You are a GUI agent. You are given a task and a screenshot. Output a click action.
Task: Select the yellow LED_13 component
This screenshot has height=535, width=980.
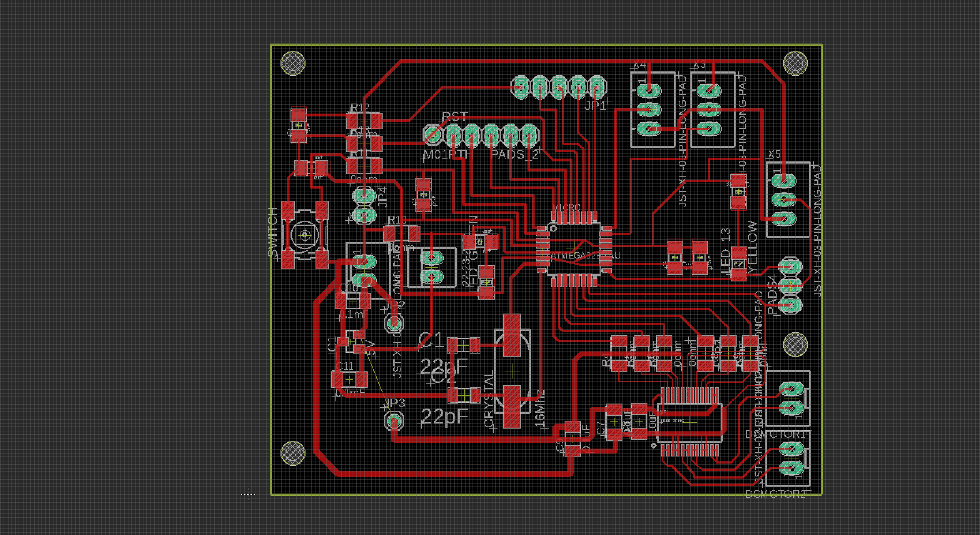(x=739, y=264)
